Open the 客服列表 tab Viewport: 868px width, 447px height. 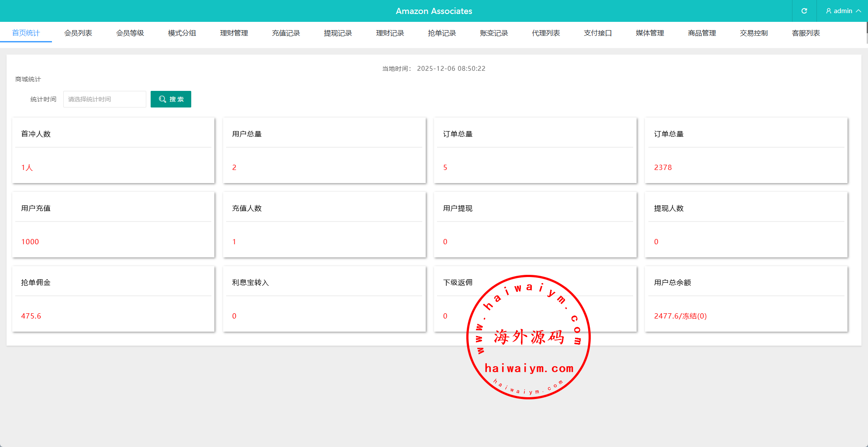[x=806, y=33]
